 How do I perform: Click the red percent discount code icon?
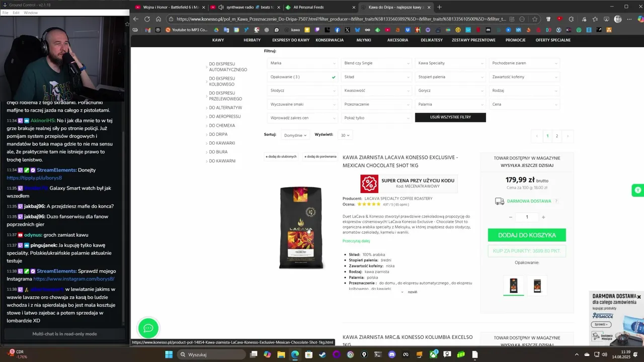pos(369,184)
